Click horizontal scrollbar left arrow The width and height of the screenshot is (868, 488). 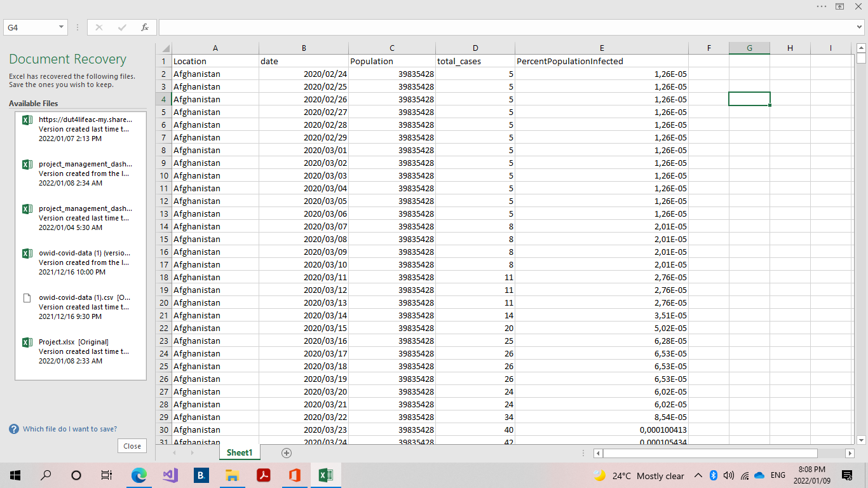tap(598, 453)
